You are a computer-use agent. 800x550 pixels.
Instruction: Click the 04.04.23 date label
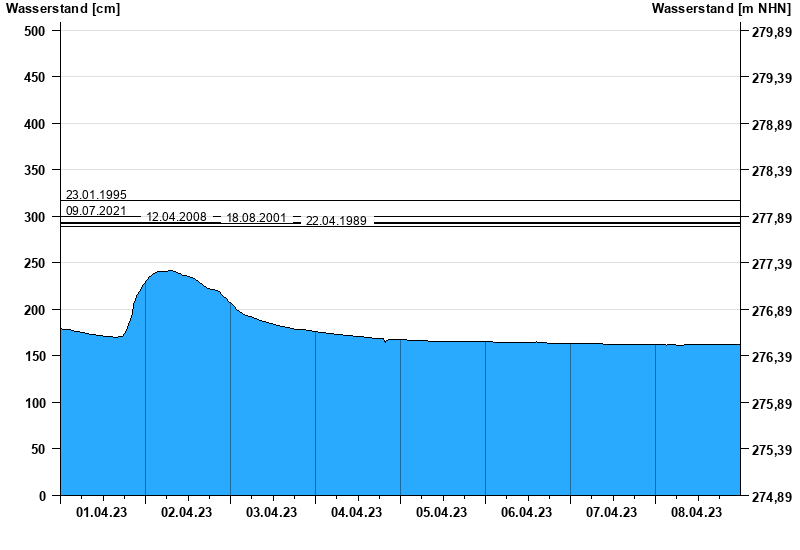(x=357, y=513)
